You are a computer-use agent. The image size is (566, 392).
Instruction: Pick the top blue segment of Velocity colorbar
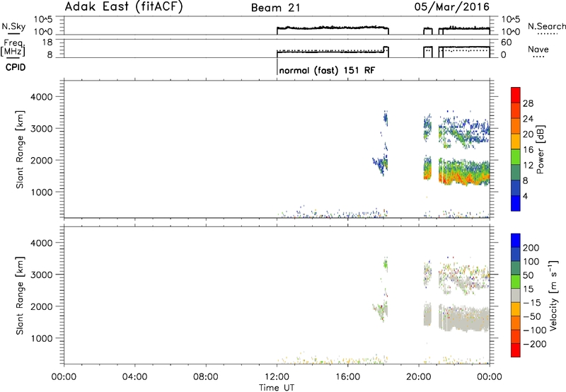pos(516,241)
